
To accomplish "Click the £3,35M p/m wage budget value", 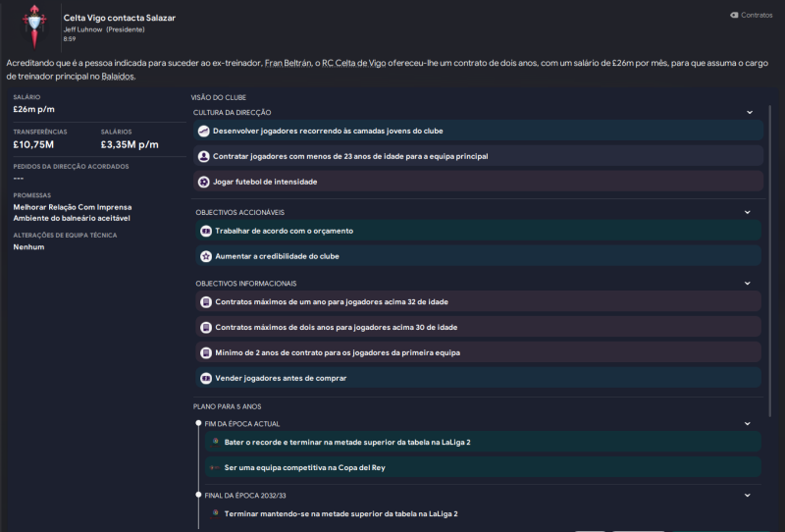I will pos(130,144).
